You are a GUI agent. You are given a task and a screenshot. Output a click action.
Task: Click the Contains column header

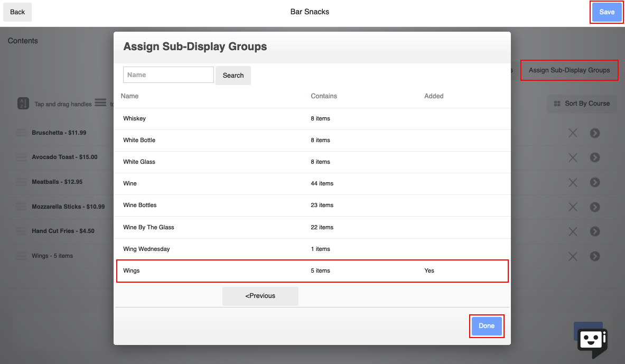324,96
